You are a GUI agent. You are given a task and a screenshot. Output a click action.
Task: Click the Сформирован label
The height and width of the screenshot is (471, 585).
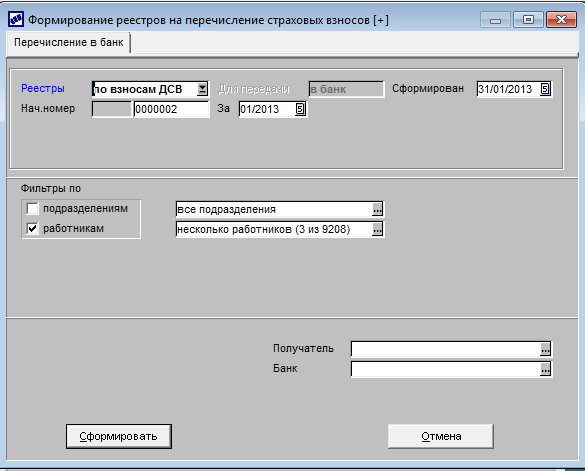pos(428,88)
